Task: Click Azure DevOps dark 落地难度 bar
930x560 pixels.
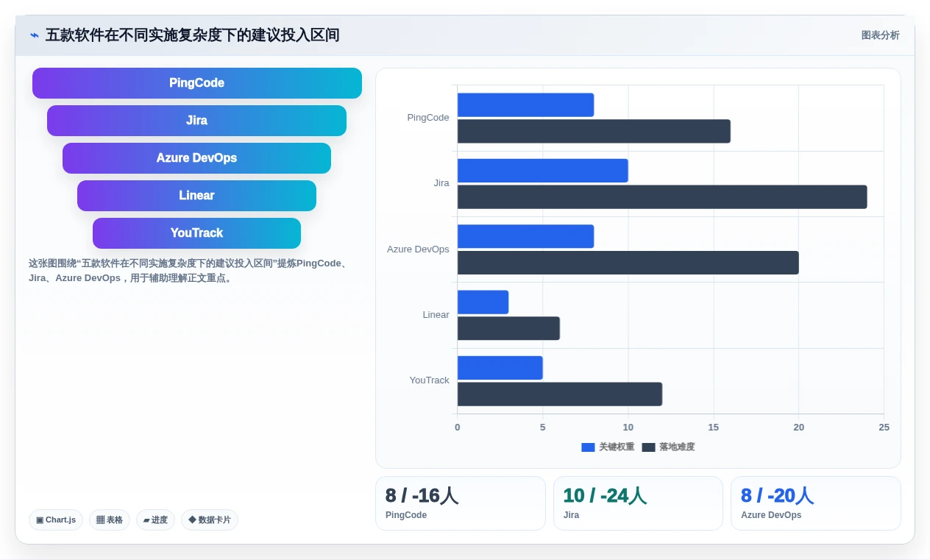Action: pos(628,263)
